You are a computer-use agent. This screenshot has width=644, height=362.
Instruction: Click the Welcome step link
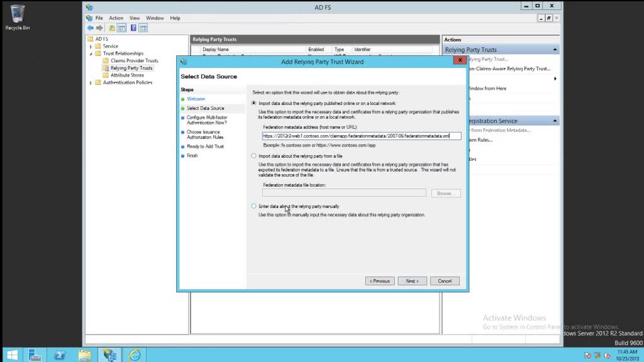pos(196,99)
